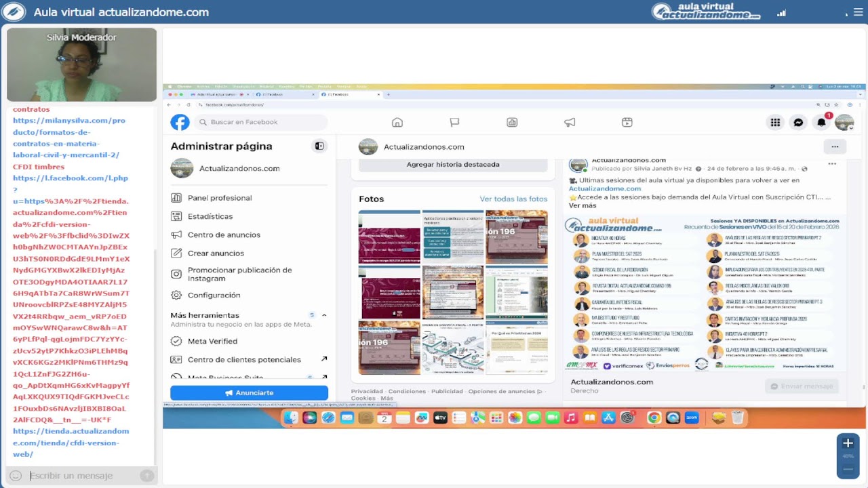Screen dimensions: 868x488
Task: Click the facebook.com address bar
Action: coord(502,104)
